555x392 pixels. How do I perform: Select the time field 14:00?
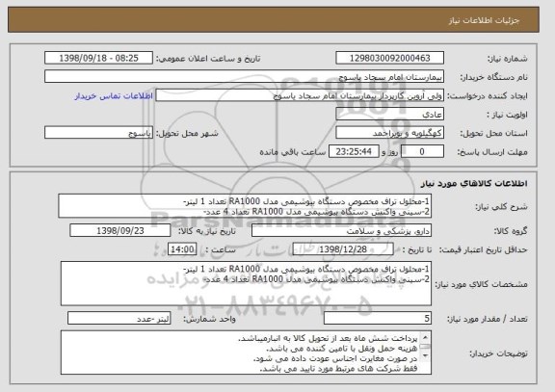point(182,249)
